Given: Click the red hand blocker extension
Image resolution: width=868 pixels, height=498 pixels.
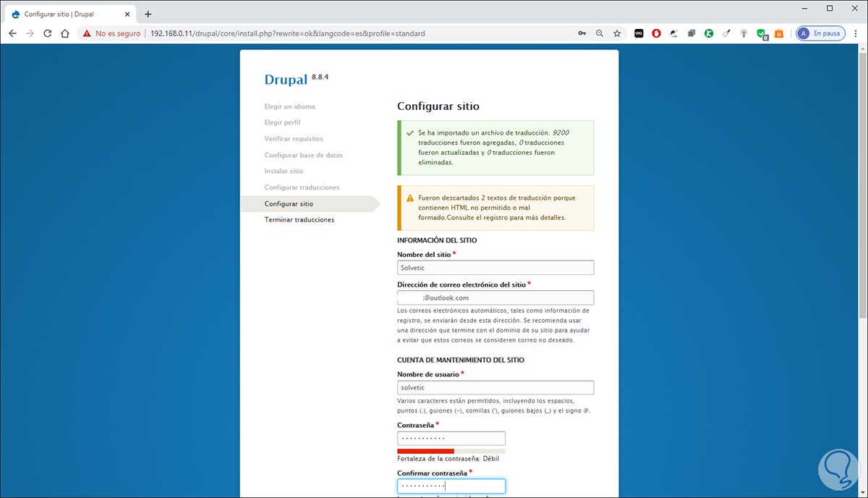Looking at the screenshot, I should [x=657, y=33].
